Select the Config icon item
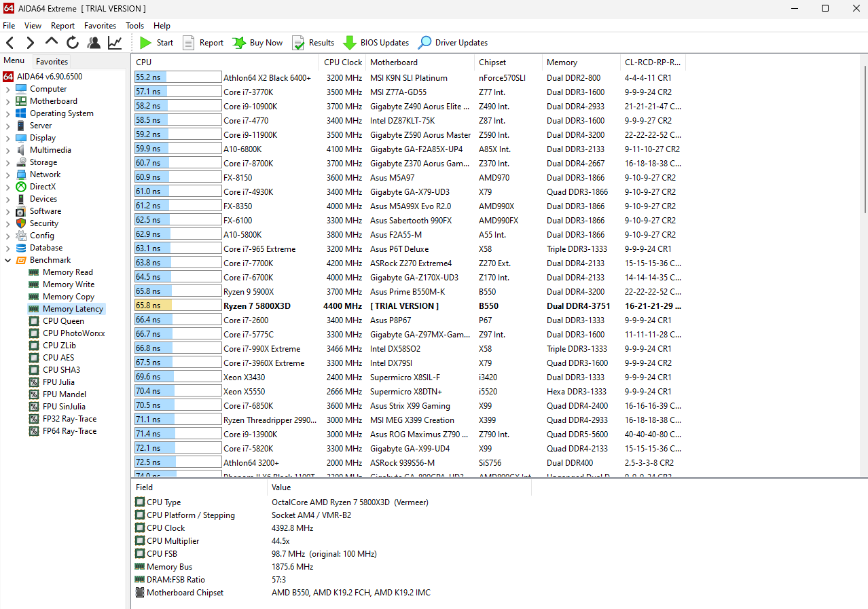868x609 pixels. click(21, 236)
